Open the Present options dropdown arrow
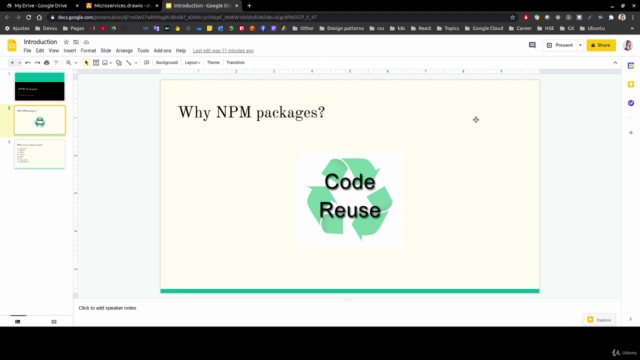640x360 pixels. coord(580,45)
